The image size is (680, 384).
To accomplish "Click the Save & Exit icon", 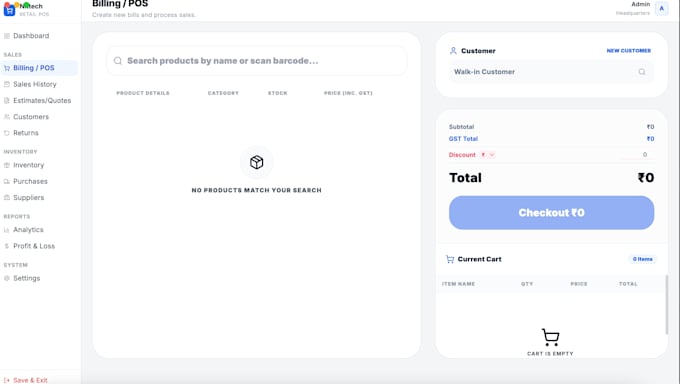I will (x=7, y=380).
